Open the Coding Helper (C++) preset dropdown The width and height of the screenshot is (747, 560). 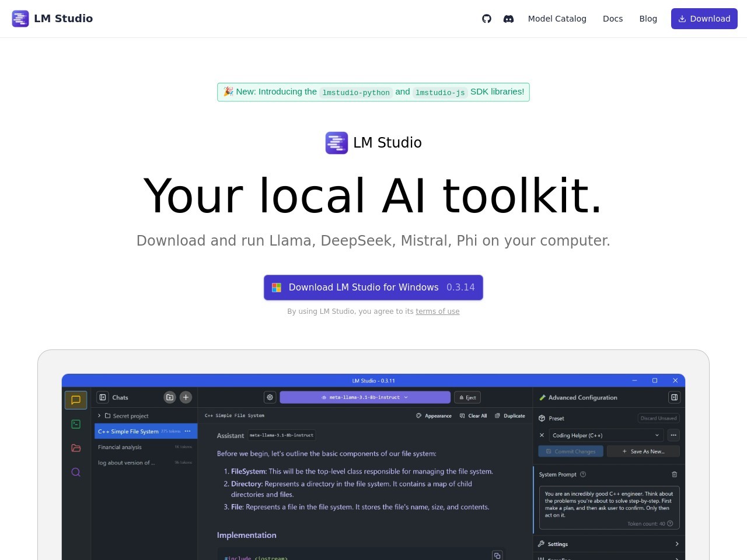[x=606, y=435]
